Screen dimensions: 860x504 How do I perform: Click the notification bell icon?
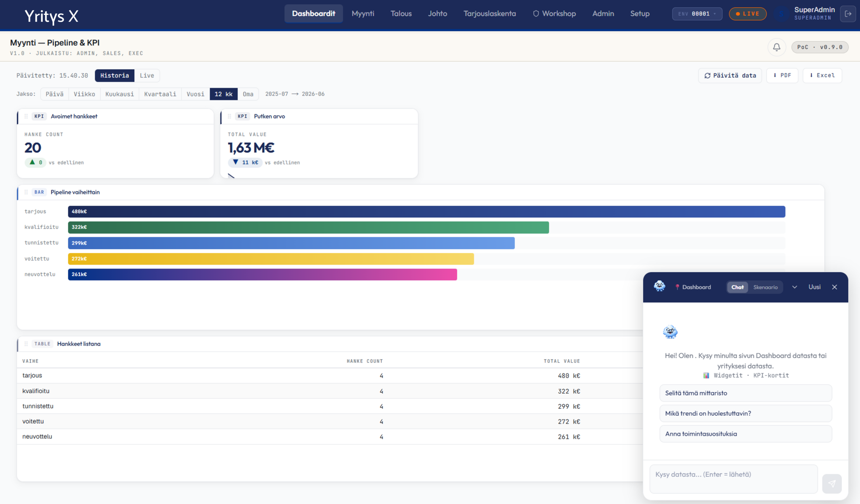(776, 47)
